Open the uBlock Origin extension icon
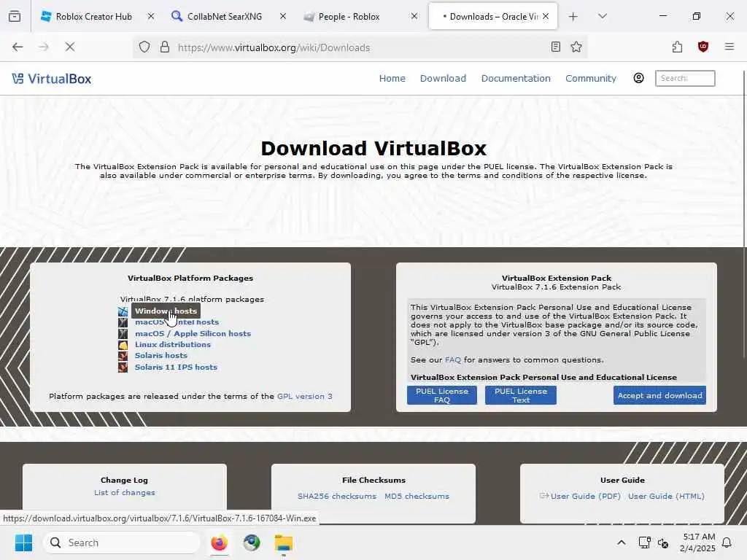This screenshot has height=560, width=747. click(703, 47)
